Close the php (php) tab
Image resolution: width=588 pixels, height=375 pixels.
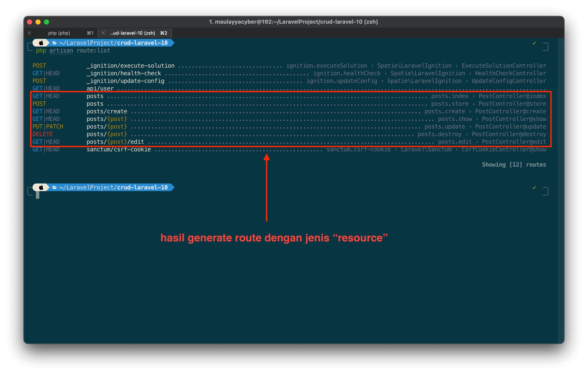coord(29,33)
